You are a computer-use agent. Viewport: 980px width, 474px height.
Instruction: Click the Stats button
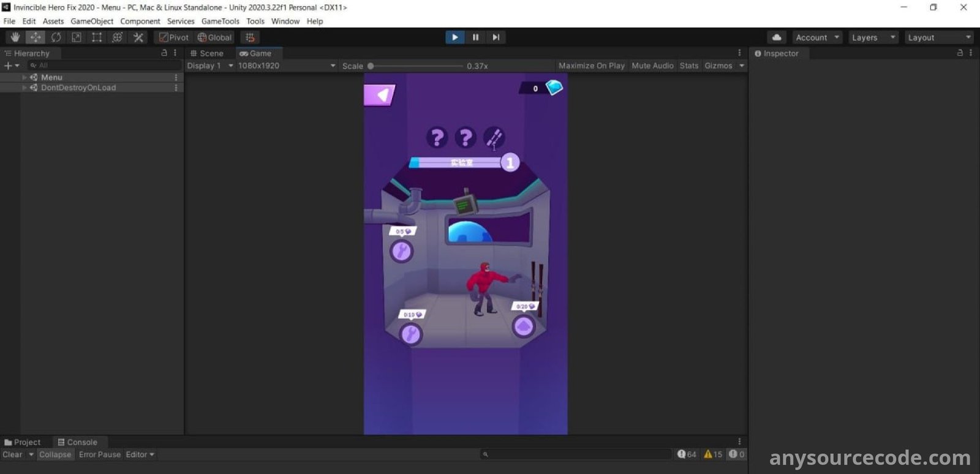tap(688, 66)
